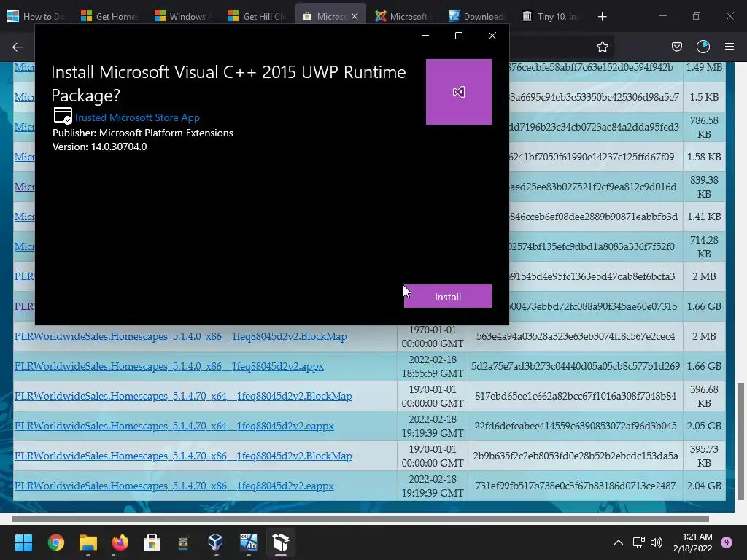The height and width of the screenshot is (560, 747).
Task: Open volume control tray icon
Action: (657, 542)
